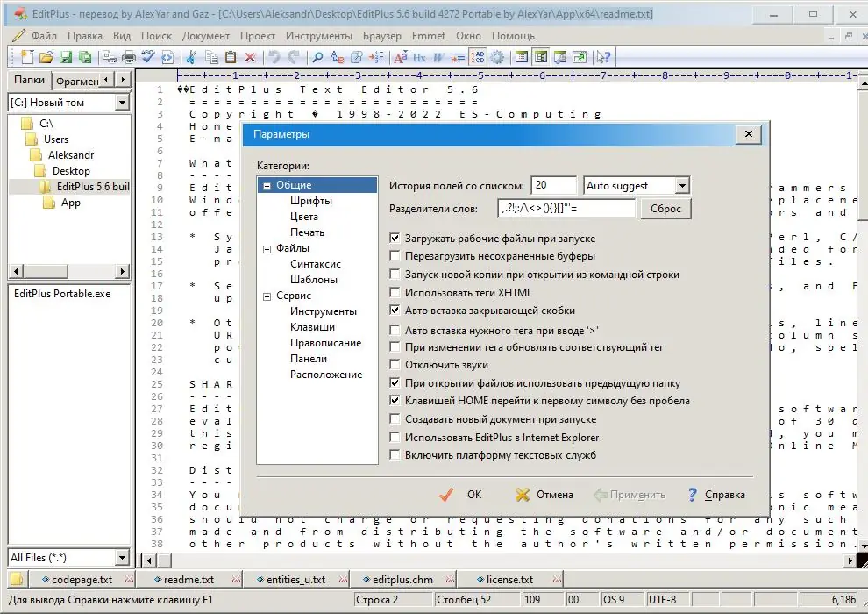Switch to license.txt document tab
This screenshot has height=614, width=868.
click(509, 580)
